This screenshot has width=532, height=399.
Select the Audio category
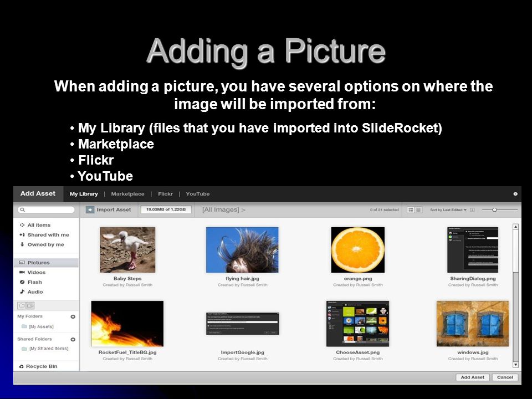click(x=32, y=292)
